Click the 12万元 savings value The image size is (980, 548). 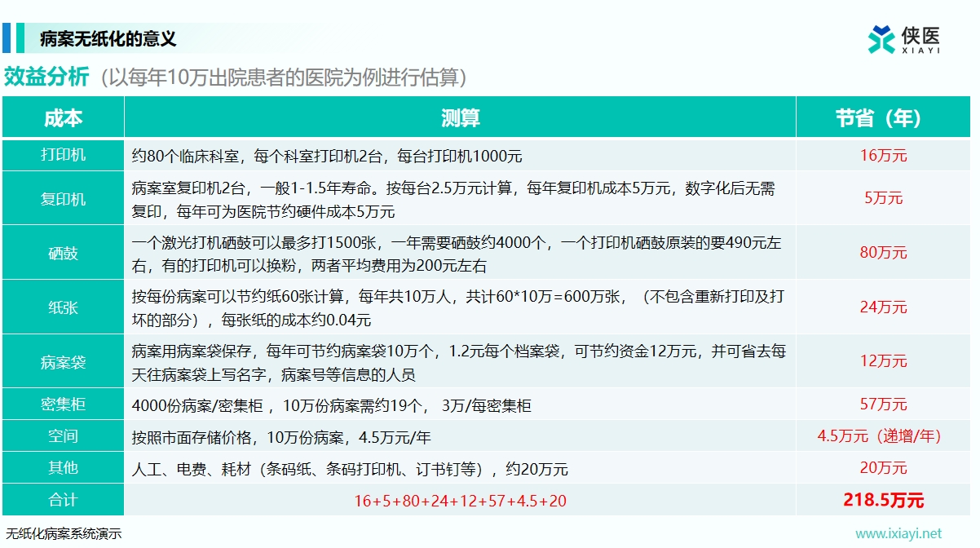click(x=883, y=361)
